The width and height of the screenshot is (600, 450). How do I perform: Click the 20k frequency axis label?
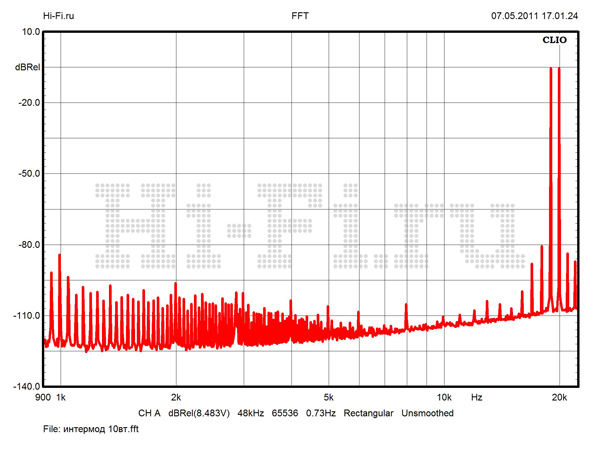pyautogui.click(x=562, y=398)
